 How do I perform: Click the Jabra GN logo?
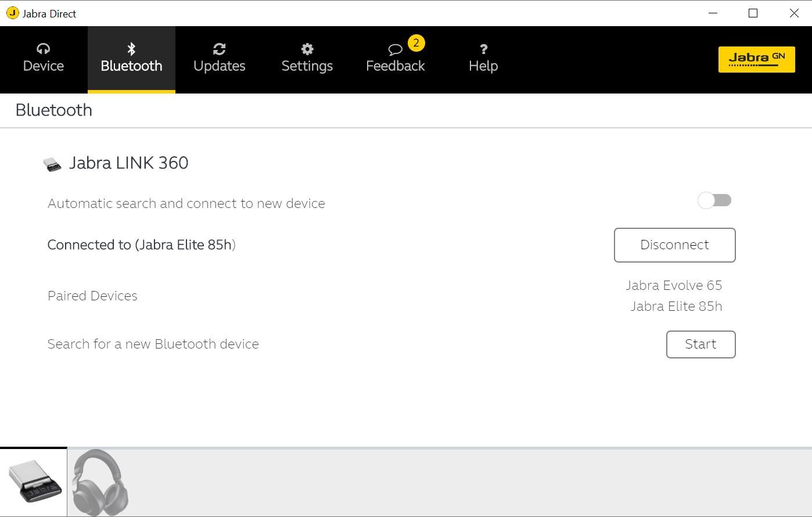[x=756, y=59]
